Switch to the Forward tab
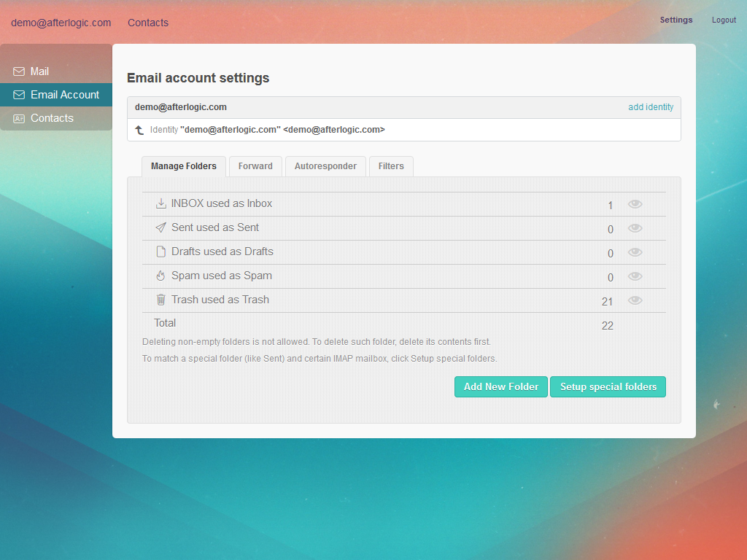 click(255, 166)
